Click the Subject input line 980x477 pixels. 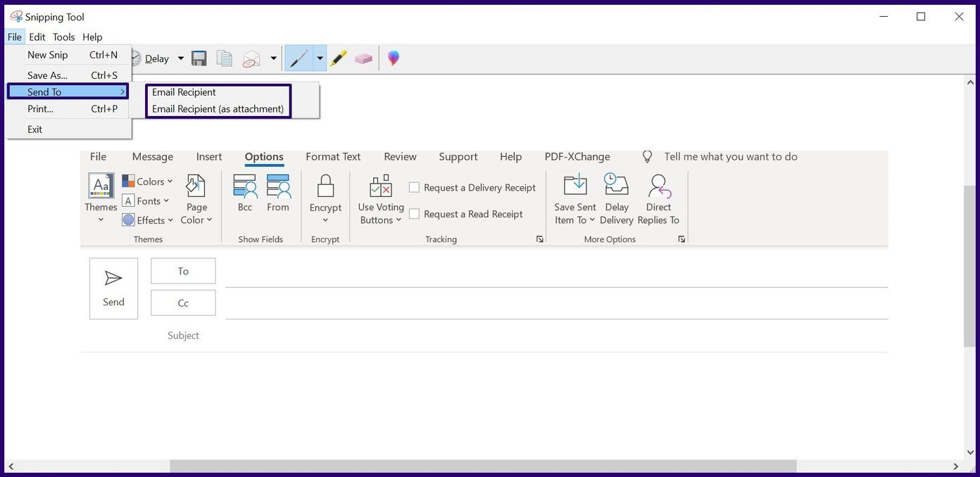[556, 336]
